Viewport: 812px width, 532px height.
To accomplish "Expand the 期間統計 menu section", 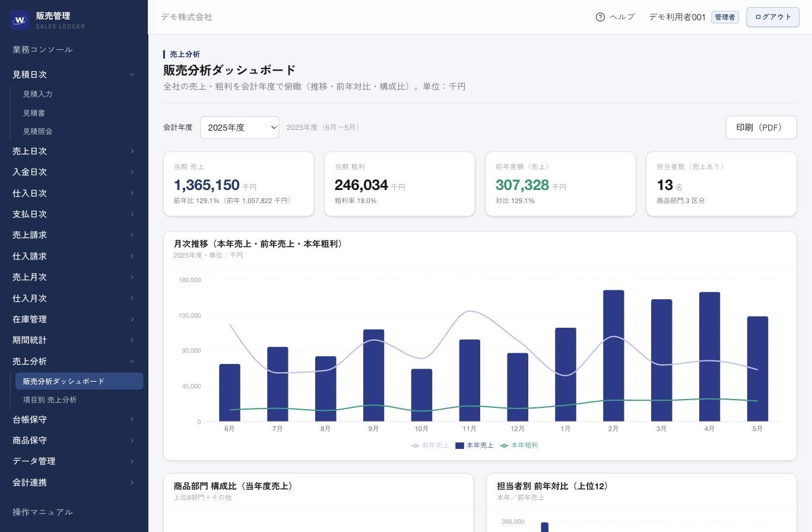I will [74, 340].
